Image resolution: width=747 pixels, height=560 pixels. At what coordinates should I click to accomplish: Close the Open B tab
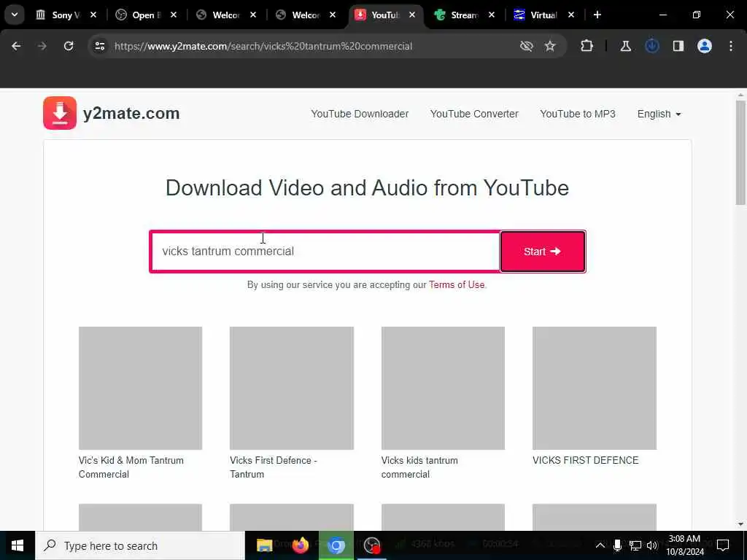point(174,15)
